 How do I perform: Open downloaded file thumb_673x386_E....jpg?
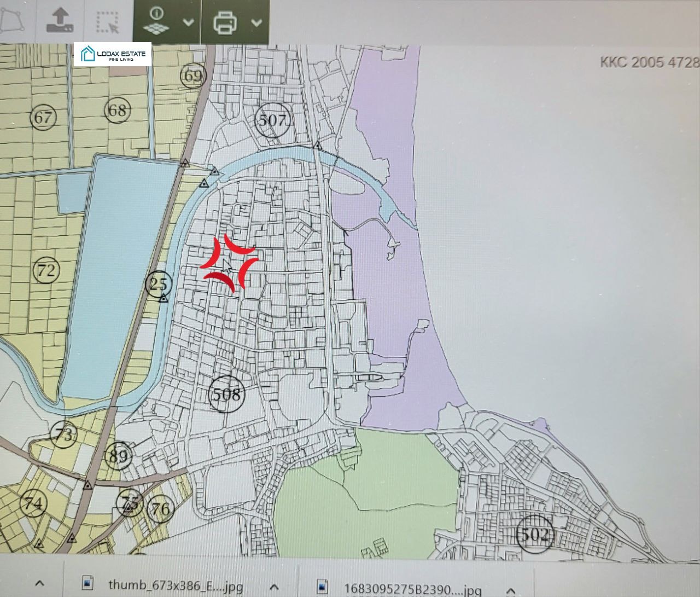pyautogui.click(x=175, y=585)
